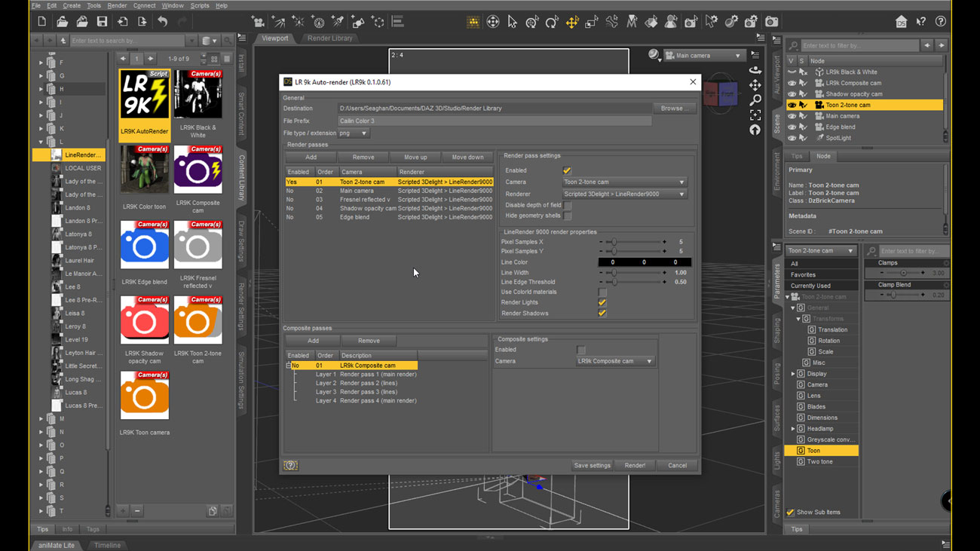980x551 pixels.
Task: Click the Open file folder icon
Action: tap(62, 22)
